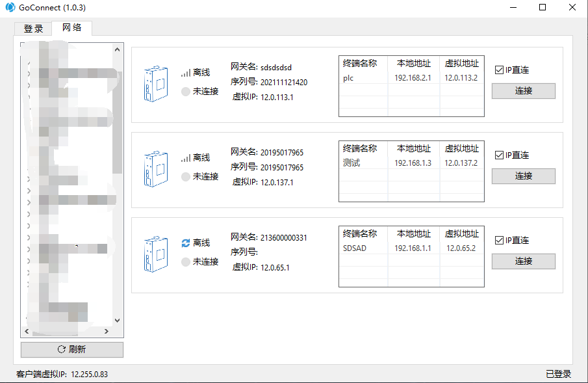588x383 pixels.
Task: Click the blue sync icon of gateway 213600000331
Action: [186, 243]
